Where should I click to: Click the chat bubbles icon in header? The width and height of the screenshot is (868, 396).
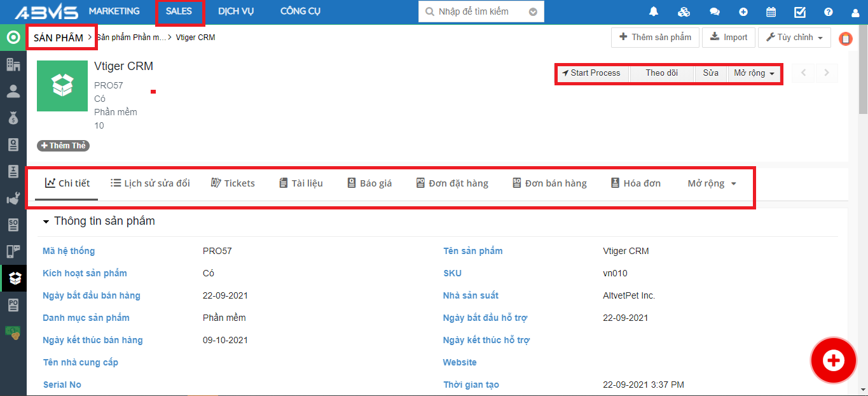pyautogui.click(x=715, y=11)
